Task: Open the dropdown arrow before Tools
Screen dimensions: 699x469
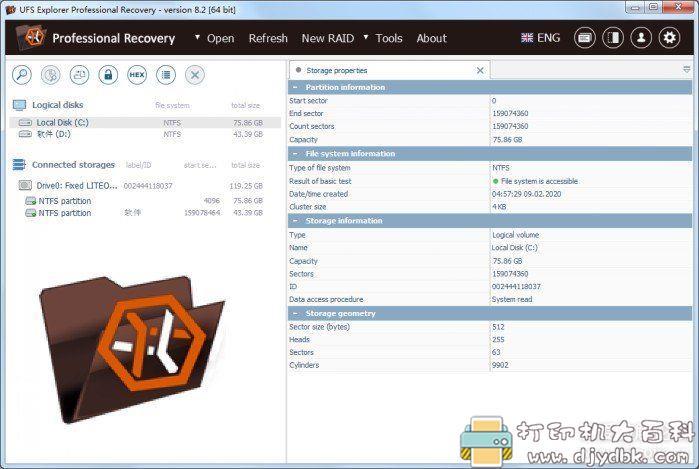Action: click(366, 37)
